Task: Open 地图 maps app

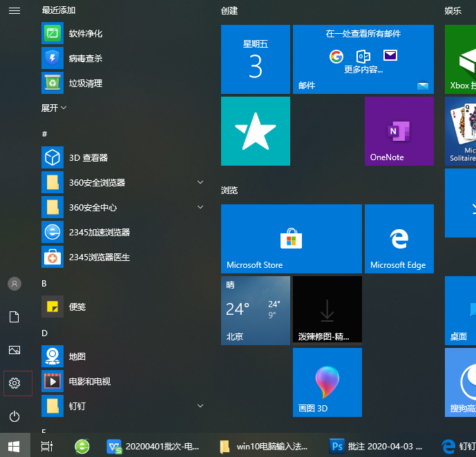Action: pos(123,356)
